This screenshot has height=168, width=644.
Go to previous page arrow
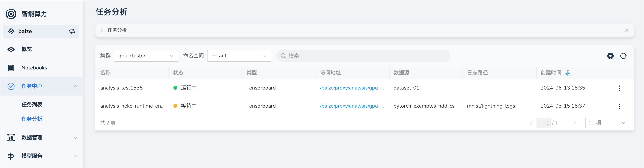tap(531, 123)
